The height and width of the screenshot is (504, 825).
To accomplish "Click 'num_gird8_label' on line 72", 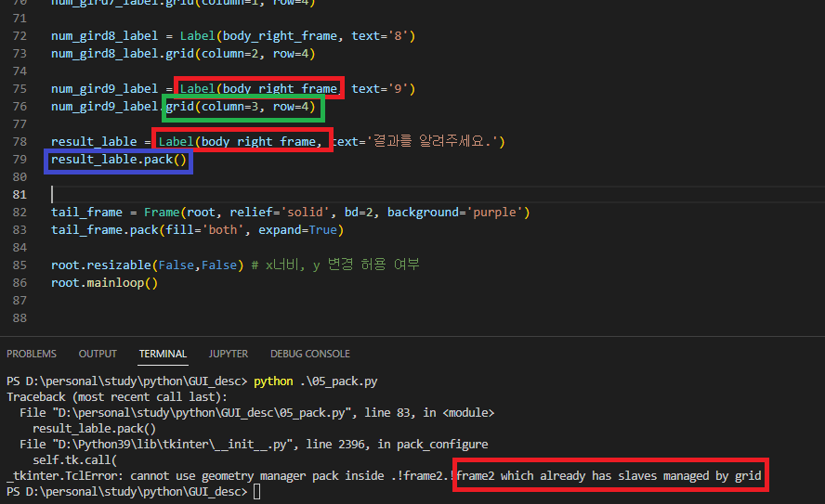I will point(104,36).
